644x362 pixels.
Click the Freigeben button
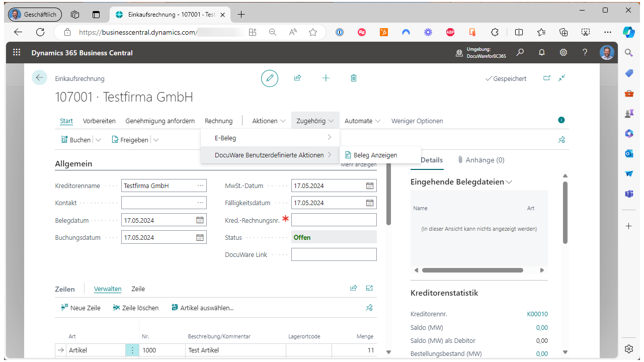point(130,140)
